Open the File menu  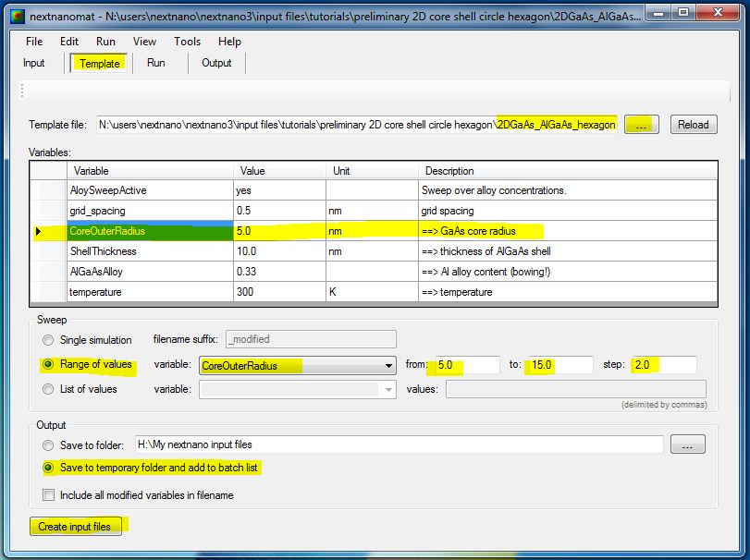point(34,42)
